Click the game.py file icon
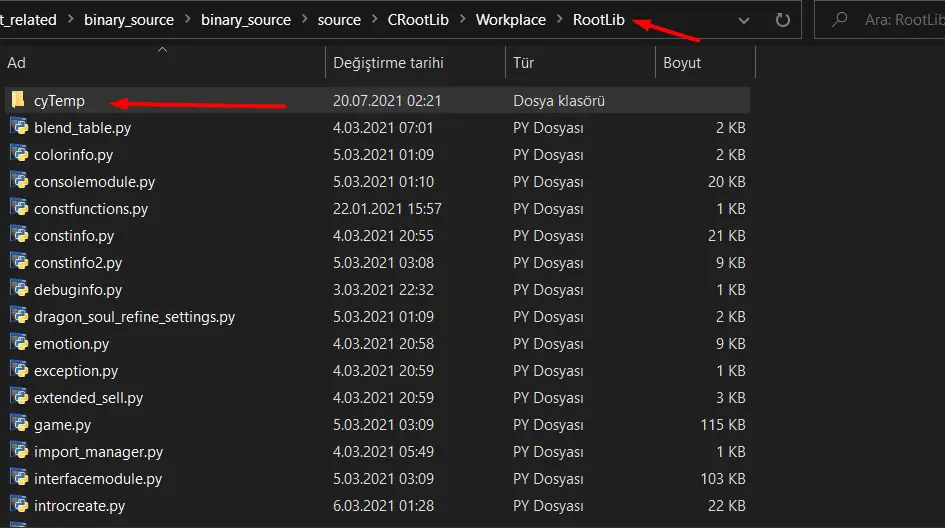This screenshot has height=528, width=945. point(18,425)
